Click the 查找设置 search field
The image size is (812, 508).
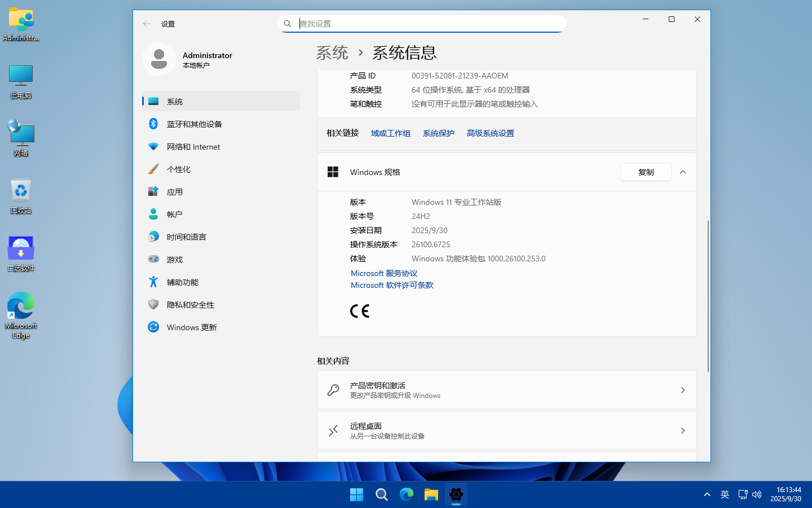coord(429,24)
